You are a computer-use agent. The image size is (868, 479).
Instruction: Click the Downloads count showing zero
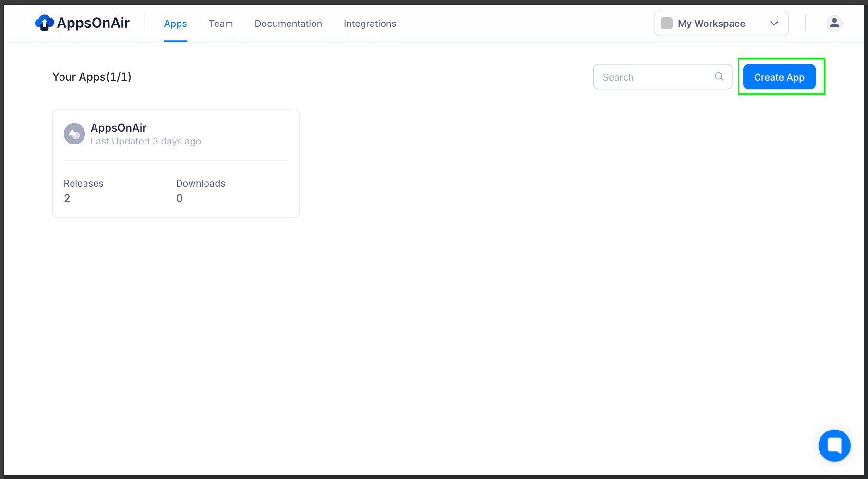point(179,198)
